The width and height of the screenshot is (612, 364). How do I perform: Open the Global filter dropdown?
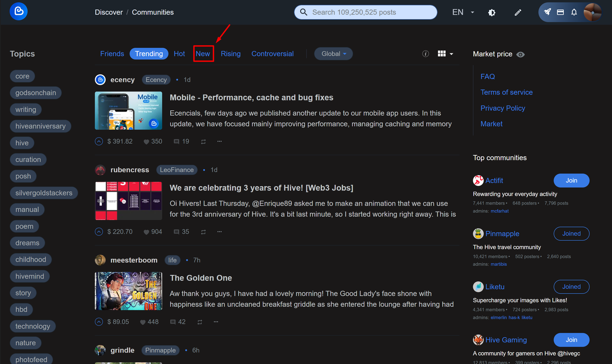click(333, 54)
